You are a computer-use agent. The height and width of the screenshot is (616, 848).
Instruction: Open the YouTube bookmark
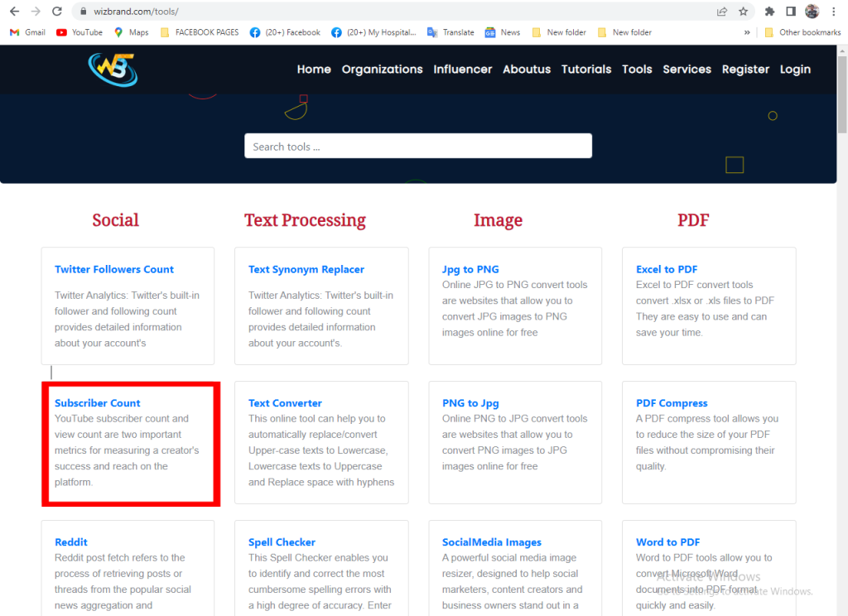79,32
